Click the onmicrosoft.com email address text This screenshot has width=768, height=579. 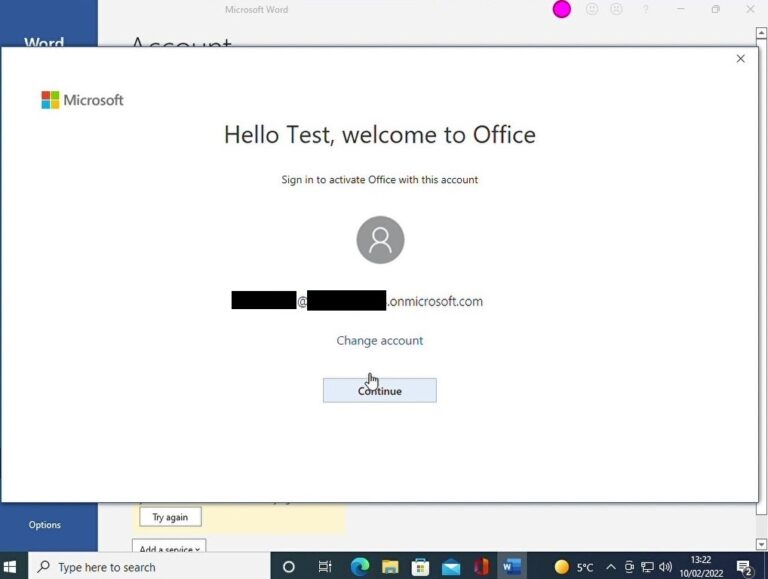coord(357,301)
